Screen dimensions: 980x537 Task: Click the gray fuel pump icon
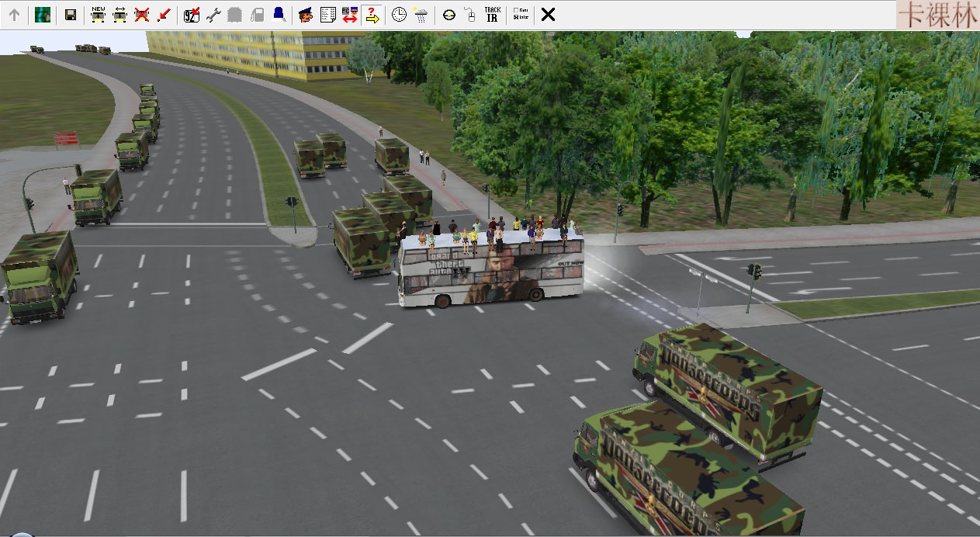(x=257, y=15)
